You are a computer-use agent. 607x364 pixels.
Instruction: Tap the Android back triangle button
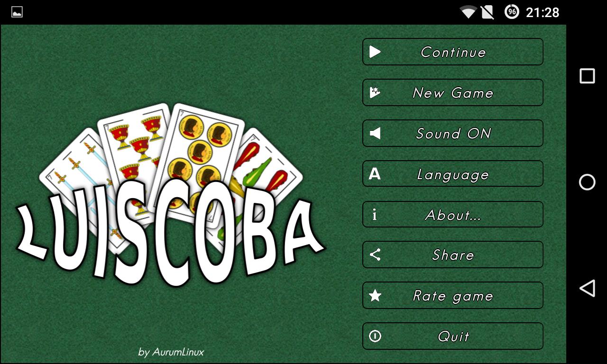587,288
